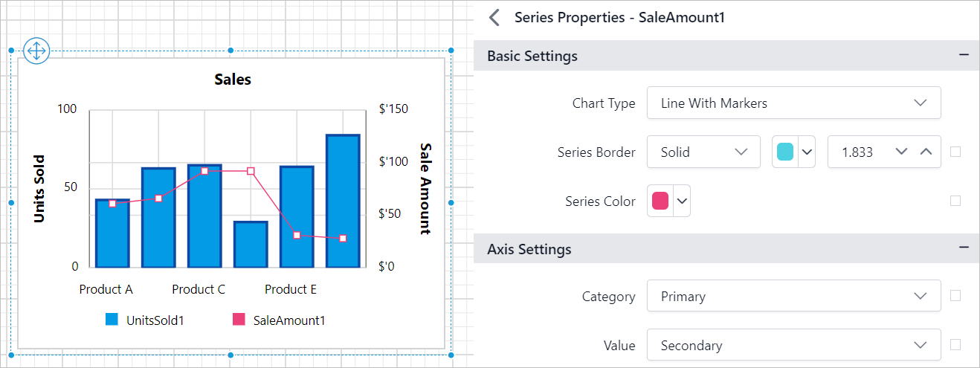The image size is (980, 368).
Task: Open the Chart Type dropdown
Action: tap(793, 103)
